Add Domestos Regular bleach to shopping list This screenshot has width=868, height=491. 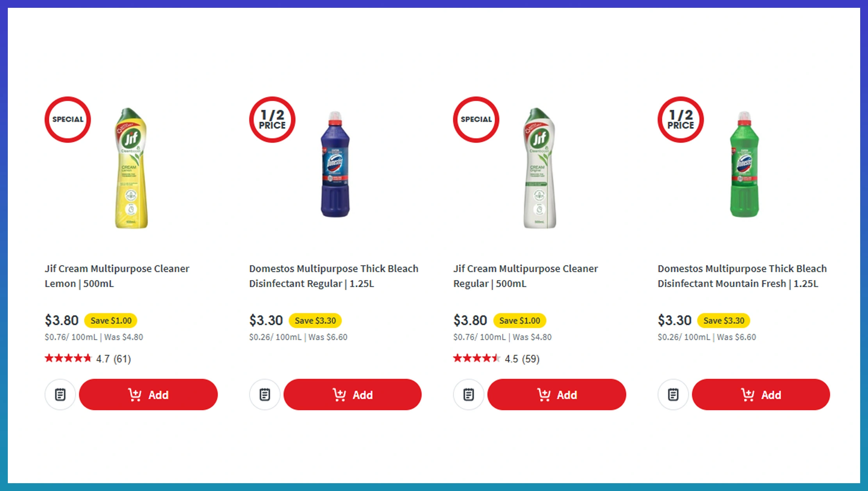point(265,395)
